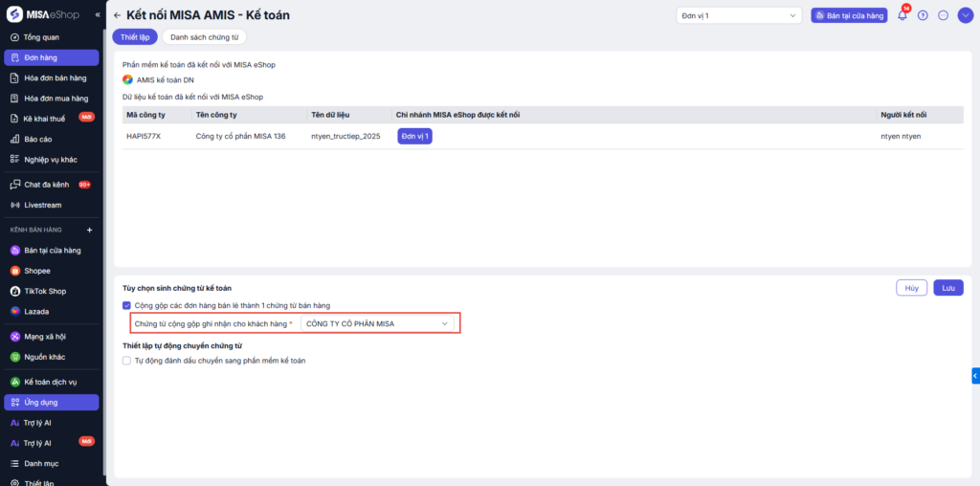980x486 pixels.
Task: Open Shopee channel icon
Action: 15,271
